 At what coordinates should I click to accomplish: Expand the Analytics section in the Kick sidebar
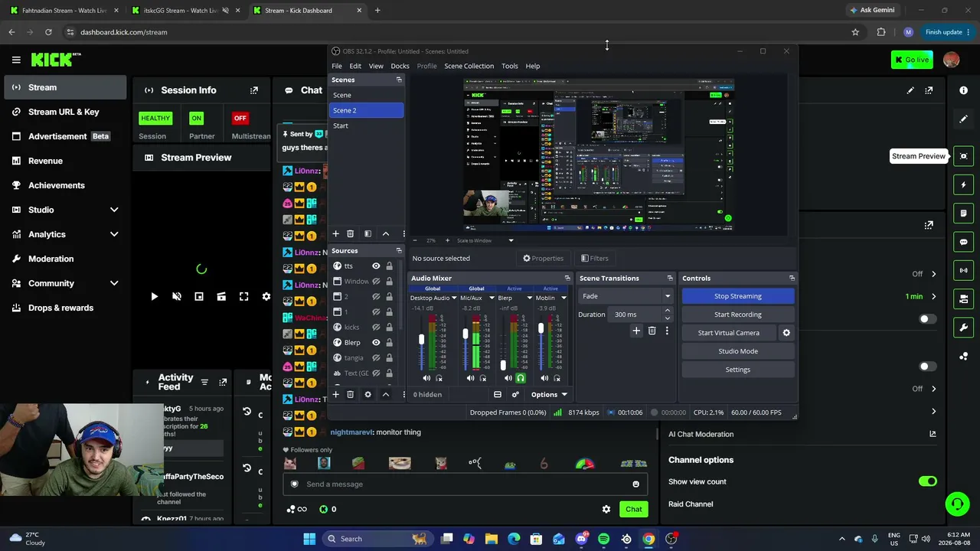114,234
